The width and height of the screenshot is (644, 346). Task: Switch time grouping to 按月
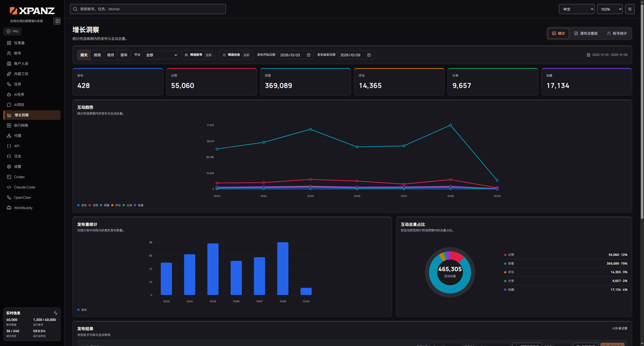(x=110, y=55)
